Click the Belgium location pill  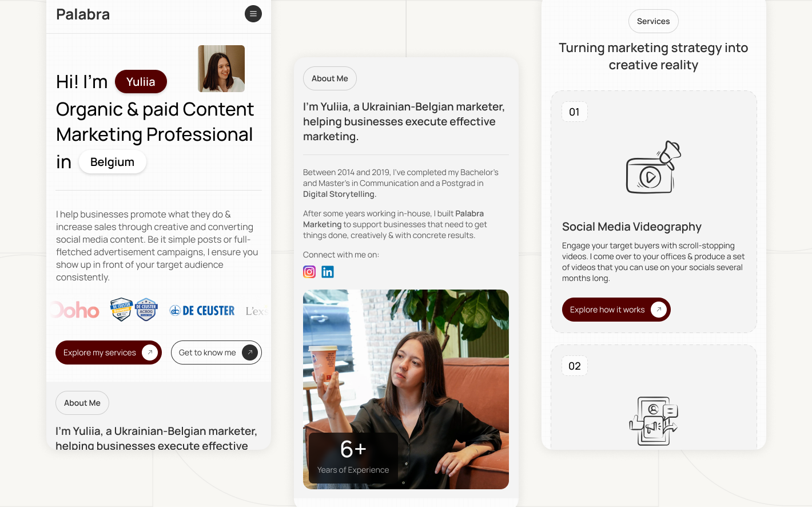click(x=113, y=162)
